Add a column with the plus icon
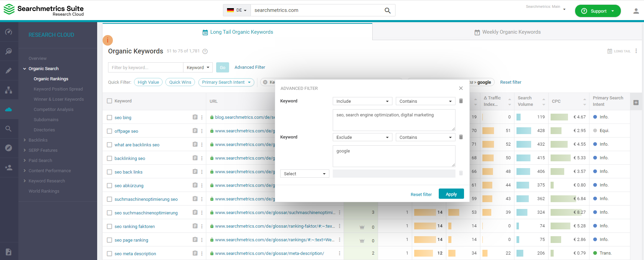 (636, 102)
